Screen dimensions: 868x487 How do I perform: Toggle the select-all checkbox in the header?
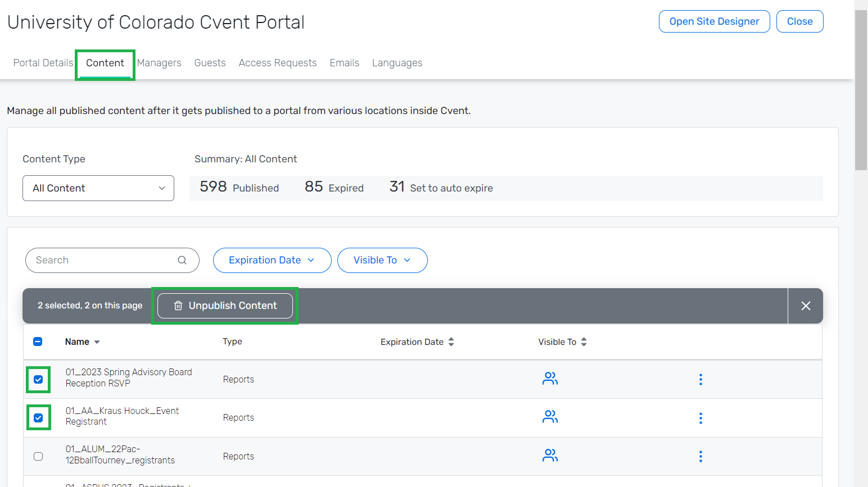(x=38, y=342)
